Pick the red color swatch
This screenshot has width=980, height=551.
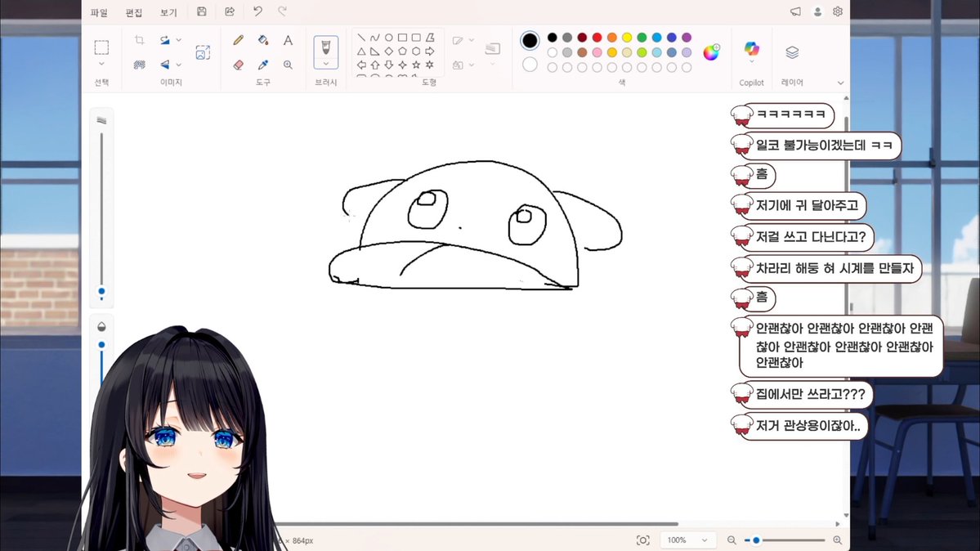(x=597, y=38)
